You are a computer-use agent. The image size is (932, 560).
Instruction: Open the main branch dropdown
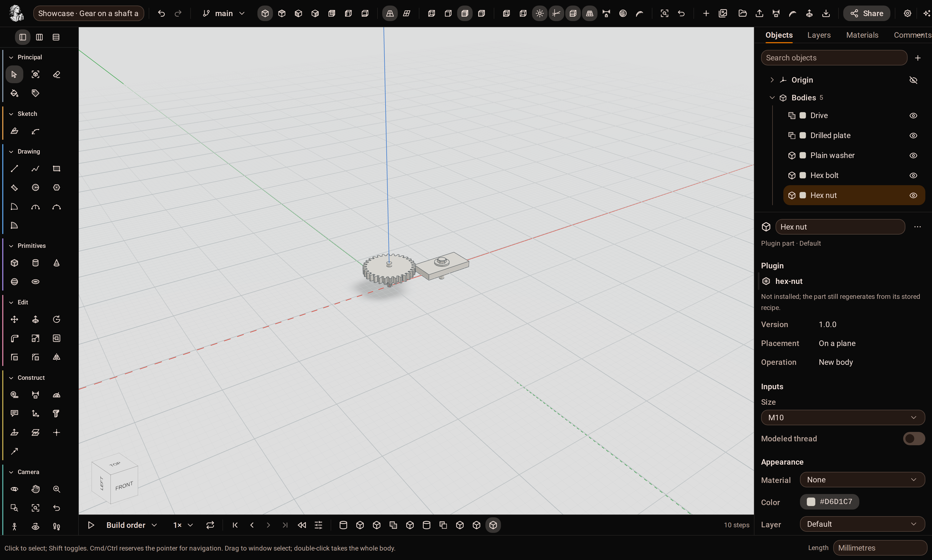[224, 14]
